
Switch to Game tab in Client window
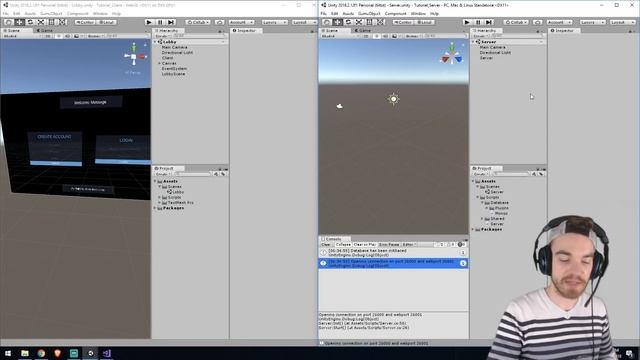(44, 31)
